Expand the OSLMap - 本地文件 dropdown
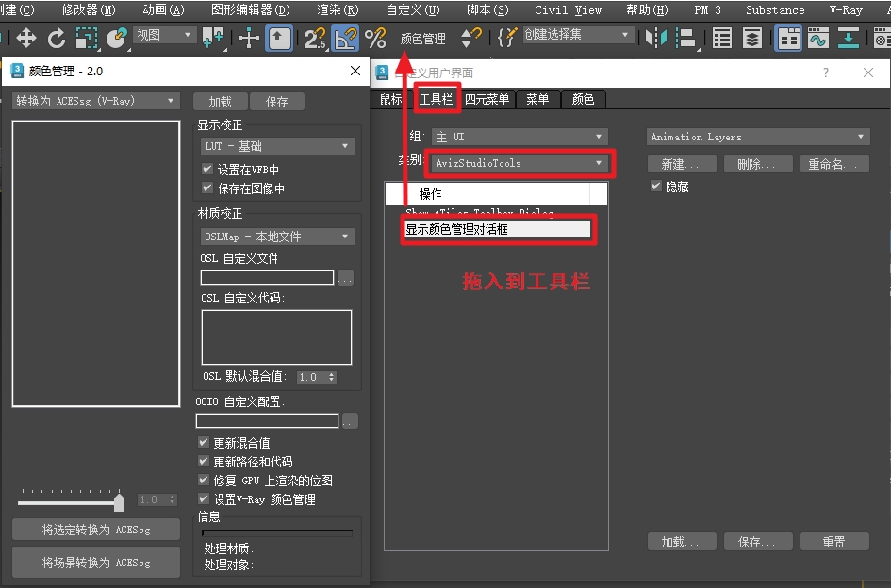 [277, 237]
